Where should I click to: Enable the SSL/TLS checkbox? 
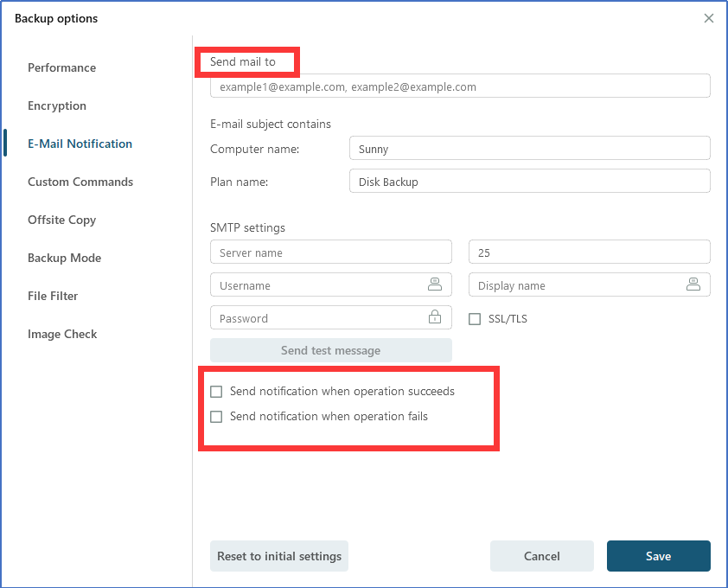click(x=475, y=319)
